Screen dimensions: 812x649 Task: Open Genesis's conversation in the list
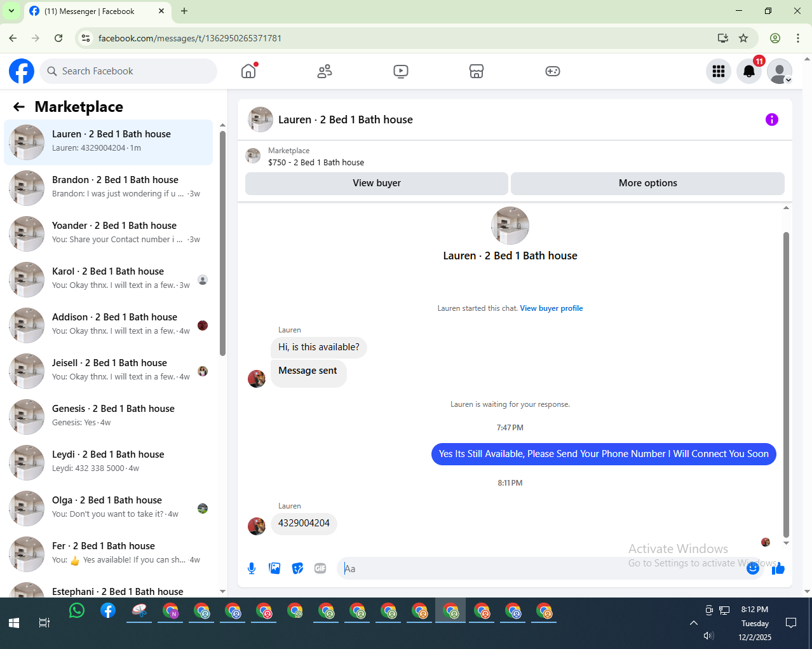109,417
